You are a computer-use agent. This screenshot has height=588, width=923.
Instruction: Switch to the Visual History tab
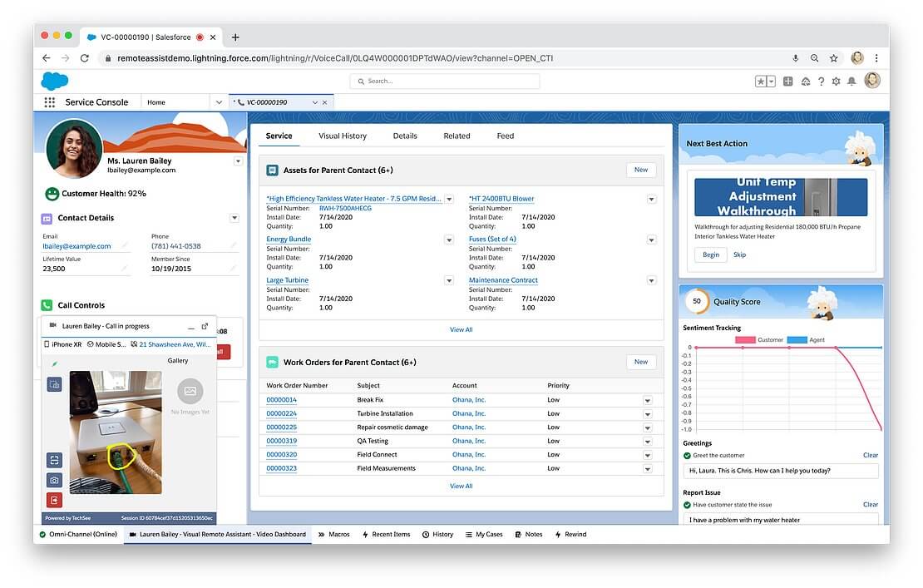tap(343, 136)
